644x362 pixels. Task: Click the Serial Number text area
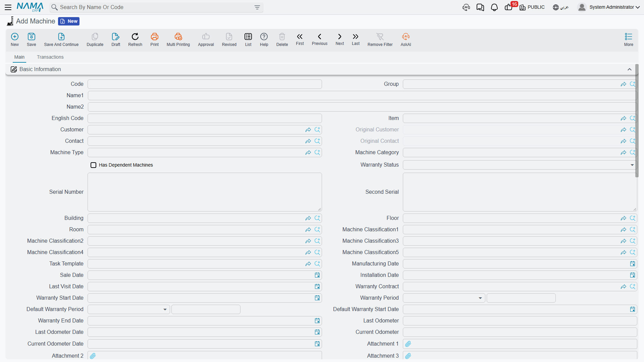pyautogui.click(x=205, y=192)
